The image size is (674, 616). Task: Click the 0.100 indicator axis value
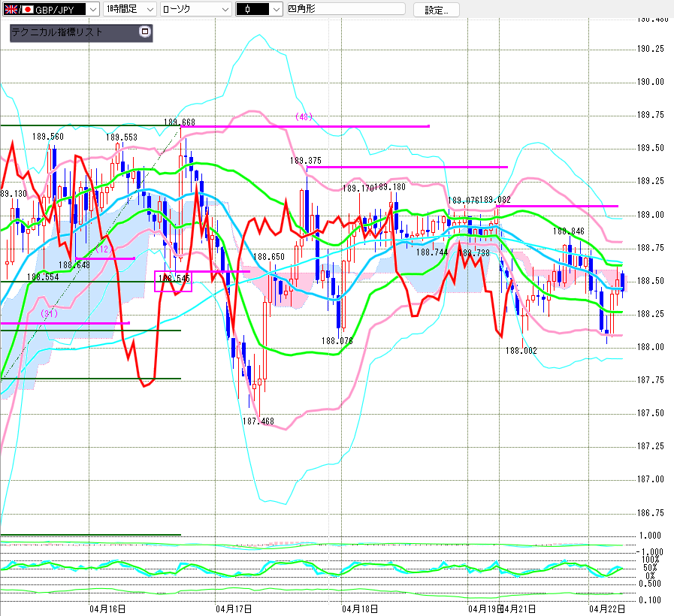pos(650,600)
